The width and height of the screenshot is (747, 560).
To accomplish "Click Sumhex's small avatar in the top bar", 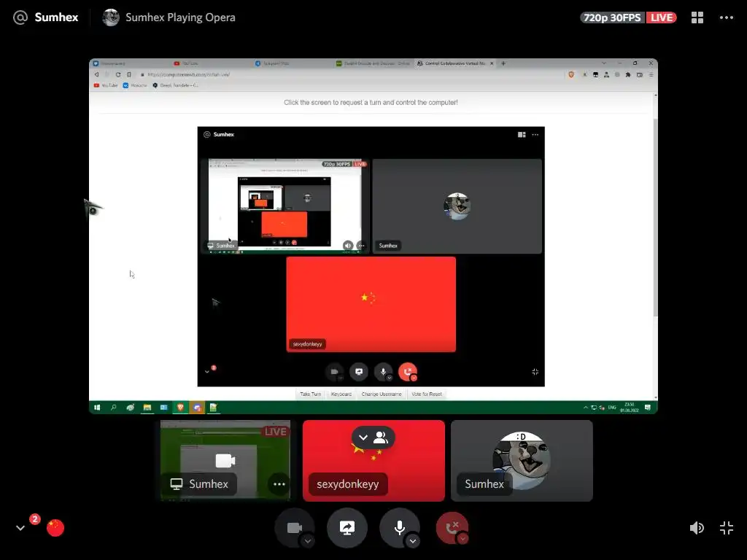I will click(111, 17).
